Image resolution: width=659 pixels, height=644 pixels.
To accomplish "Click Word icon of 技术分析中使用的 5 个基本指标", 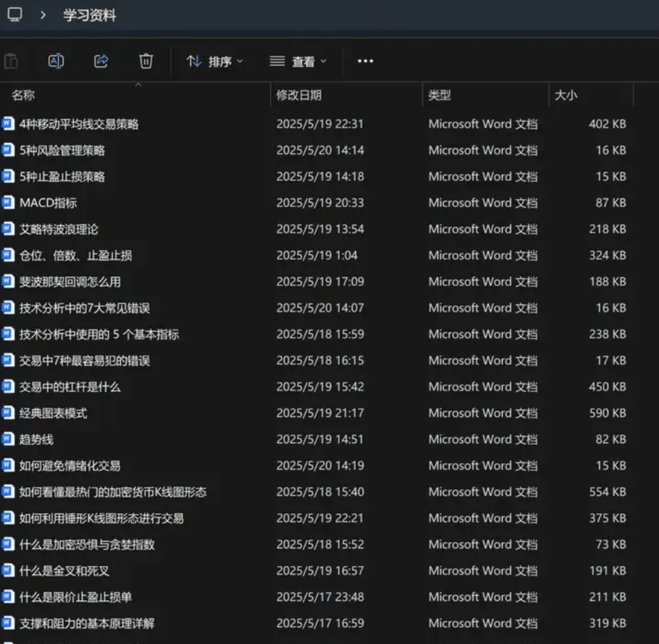I will 8,334.
